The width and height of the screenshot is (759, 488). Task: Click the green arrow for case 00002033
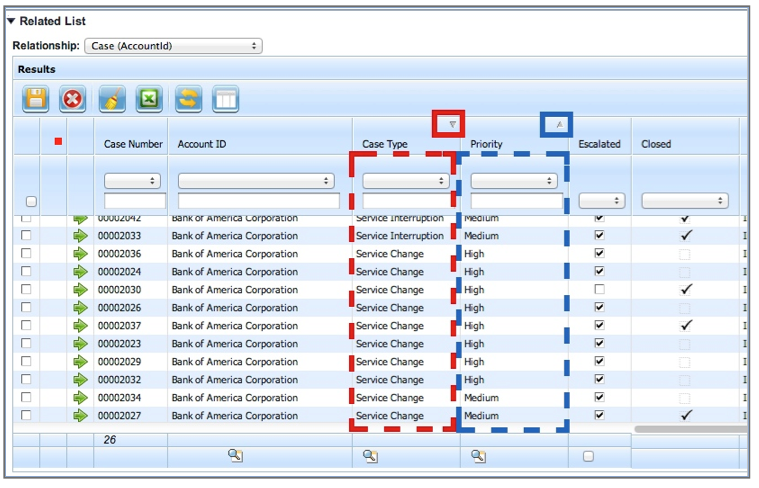80,236
